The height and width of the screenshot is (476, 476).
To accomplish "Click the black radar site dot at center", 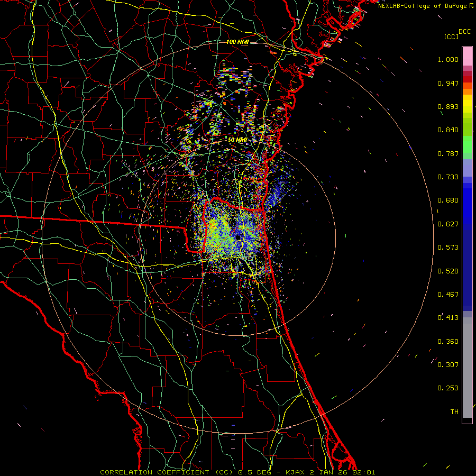I will click(238, 236).
